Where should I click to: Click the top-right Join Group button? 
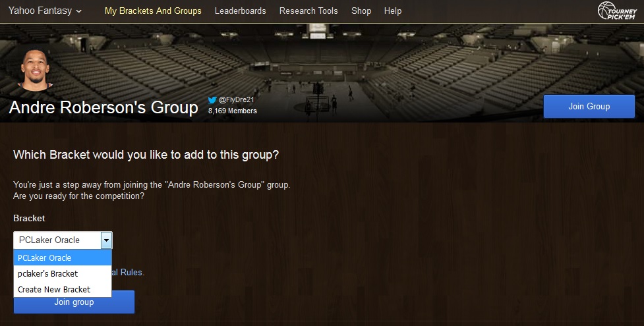click(589, 106)
